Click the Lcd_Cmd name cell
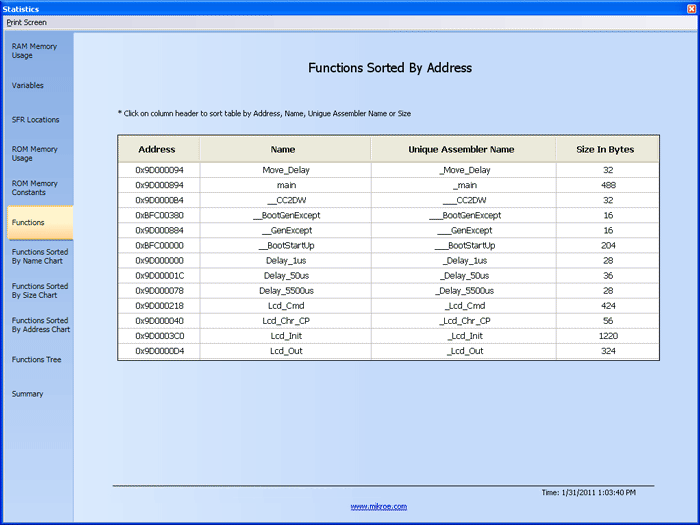 (x=286, y=306)
